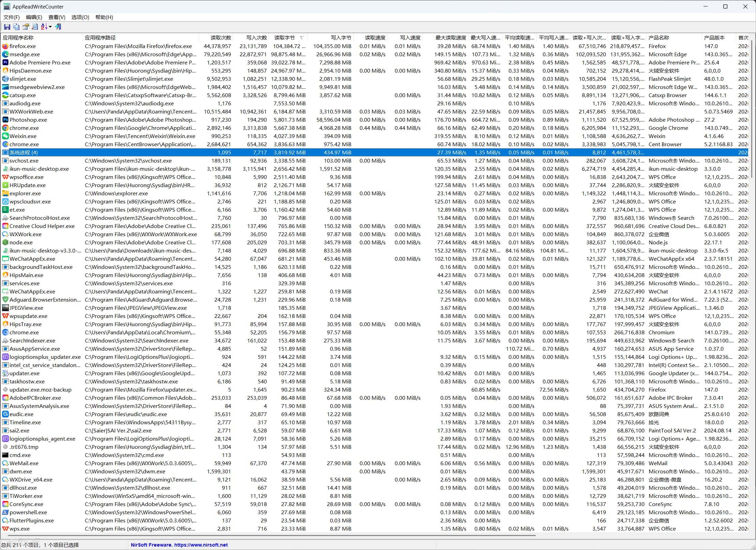Click the Copy selected items toolbar icon

(x=16, y=27)
